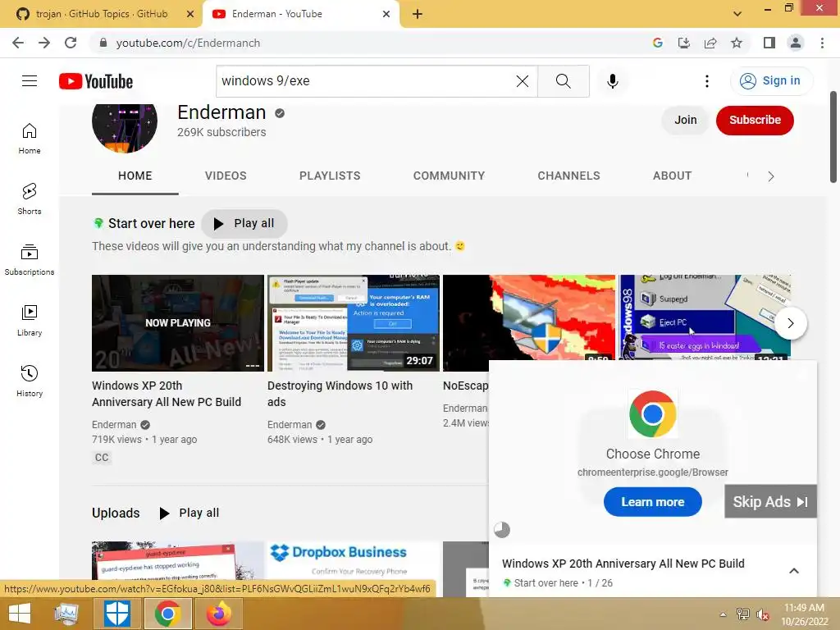
Task: Open task manager monitor icon in taskbar
Action: tap(66, 614)
